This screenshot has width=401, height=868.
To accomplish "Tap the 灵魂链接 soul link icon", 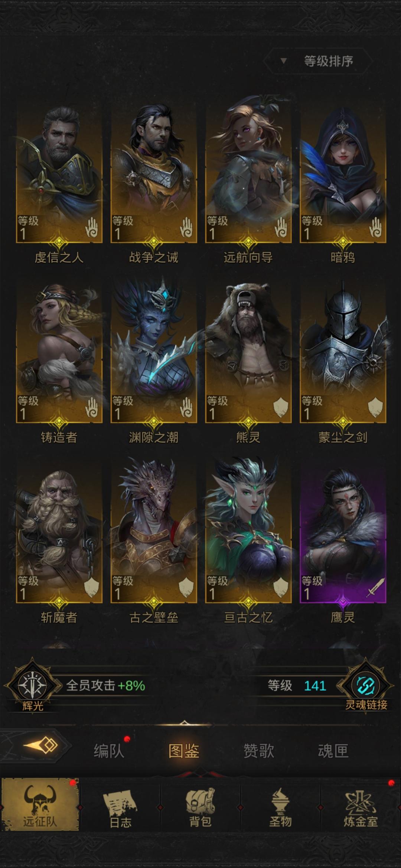I will (x=367, y=685).
